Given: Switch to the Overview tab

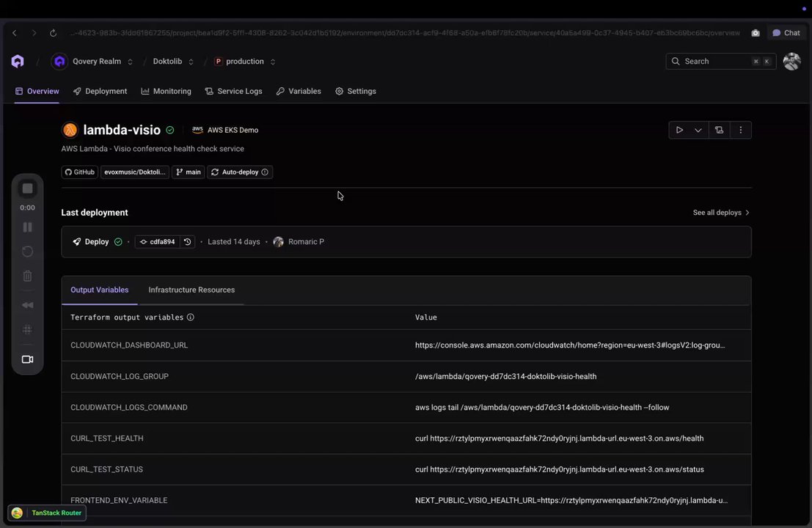Looking at the screenshot, I should click(x=37, y=91).
